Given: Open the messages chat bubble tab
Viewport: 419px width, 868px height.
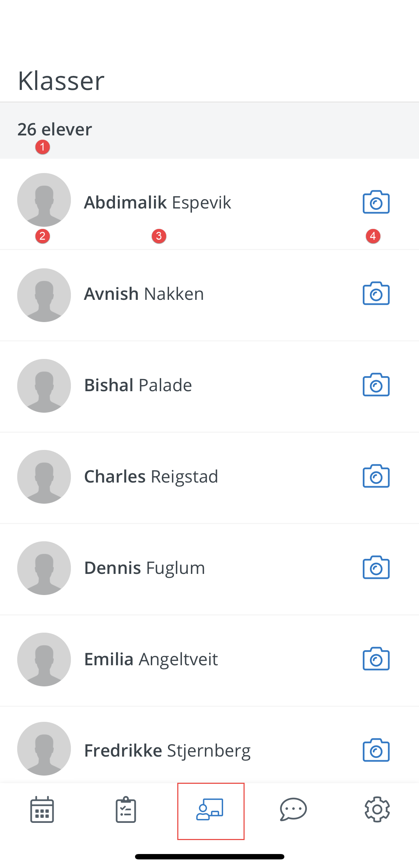Looking at the screenshot, I should [293, 810].
